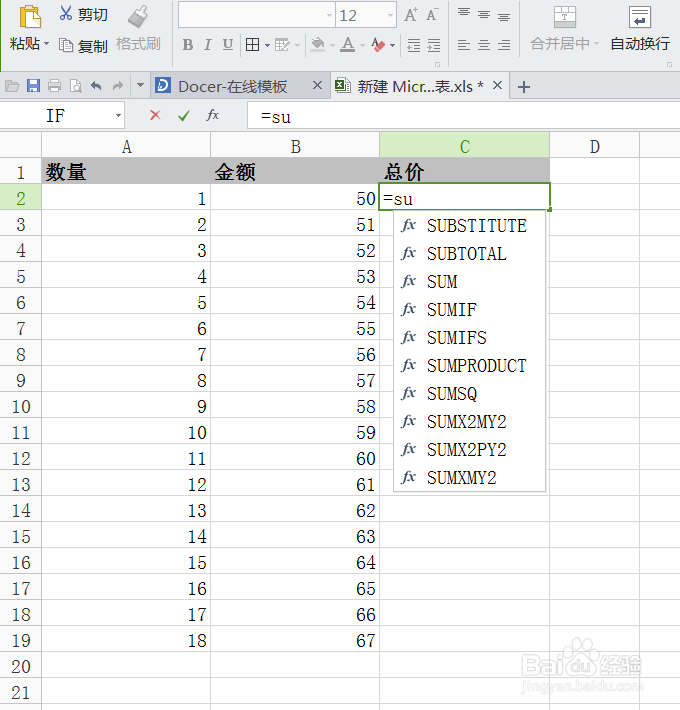Cancel formula entry with red X

pos(155,115)
